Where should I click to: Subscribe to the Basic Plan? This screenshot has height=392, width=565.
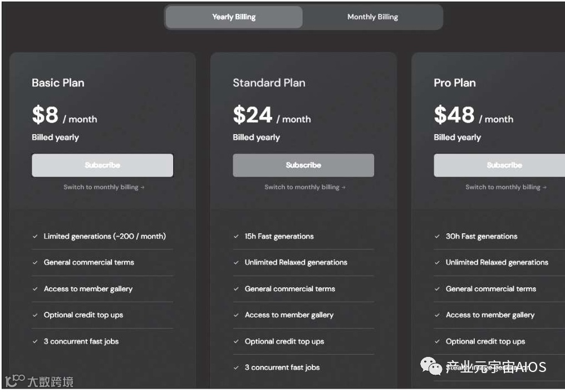[102, 165]
